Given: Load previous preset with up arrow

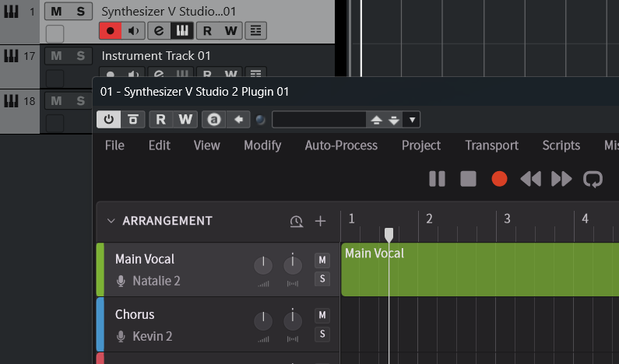Looking at the screenshot, I should (x=376, y=120).
